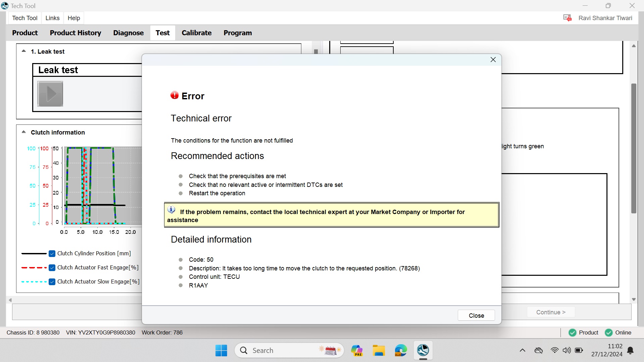
Task: Click the user feedback icon beside Ravi Shankar Tiwari
Action: coord(567,18)
